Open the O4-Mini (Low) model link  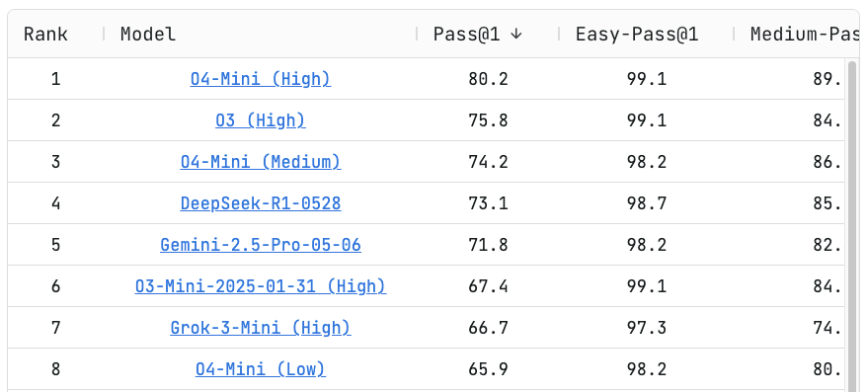coord(260,368)
